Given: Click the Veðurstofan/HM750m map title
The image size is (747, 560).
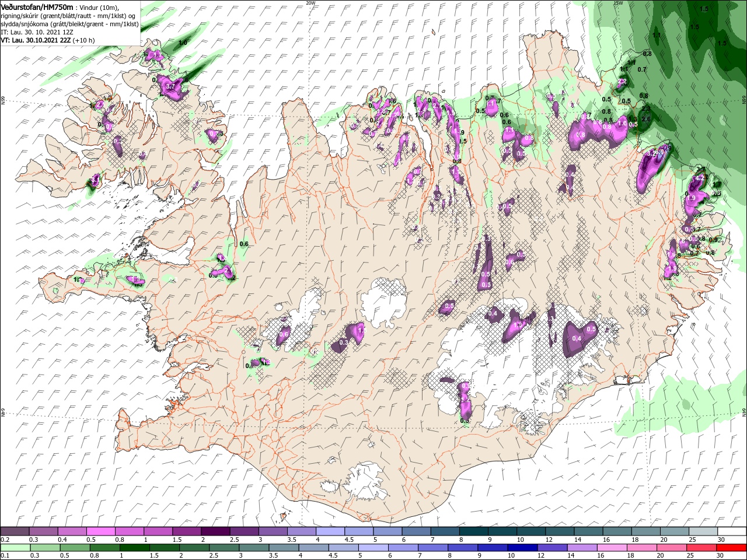Looking at the screenshot, I should coord(37,6).
